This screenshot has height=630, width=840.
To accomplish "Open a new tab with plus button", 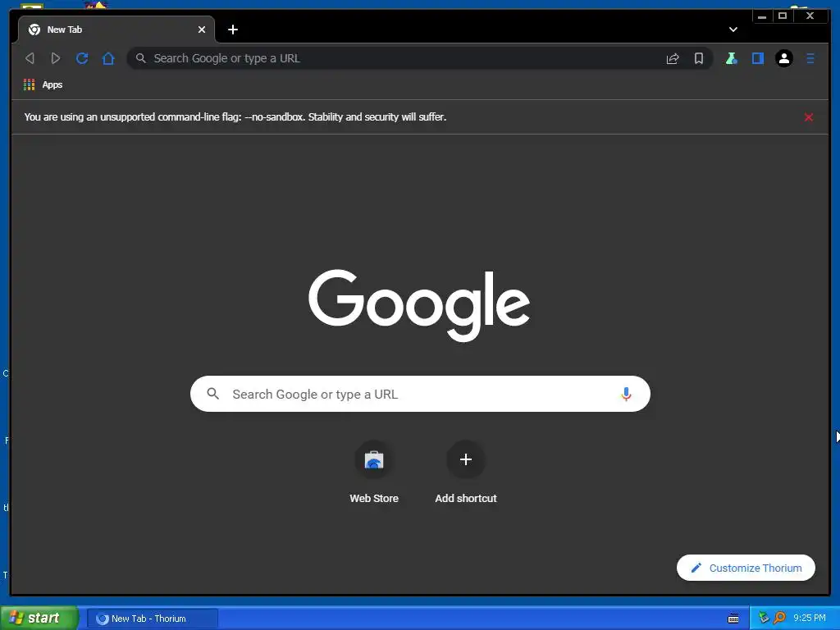I will [x=232, y=30].
